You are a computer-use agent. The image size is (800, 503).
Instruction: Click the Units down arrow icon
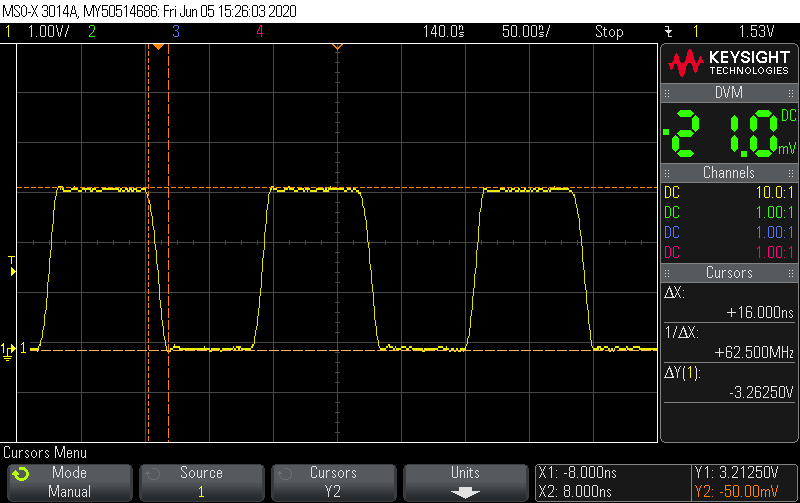pyautogui.click(x=465, y=493)
